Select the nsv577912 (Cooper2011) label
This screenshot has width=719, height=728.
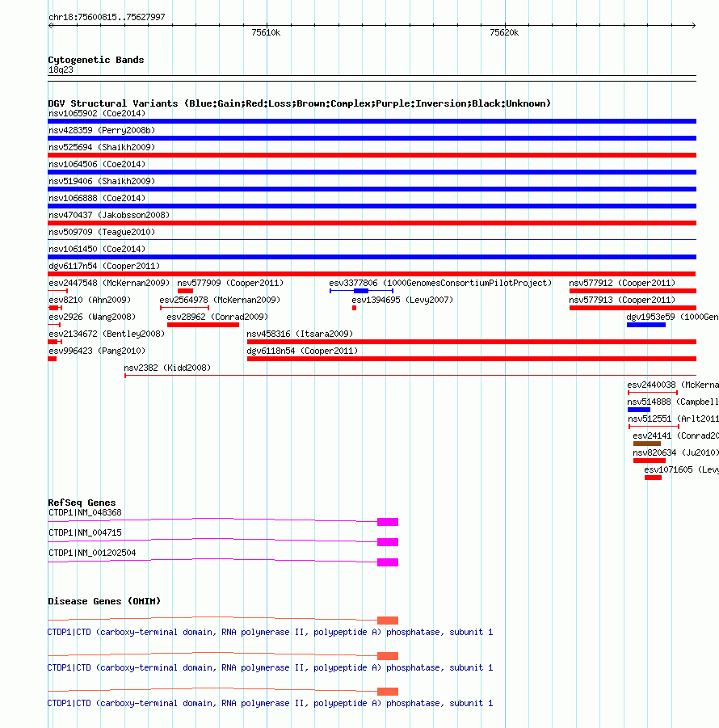click(622, 284)
